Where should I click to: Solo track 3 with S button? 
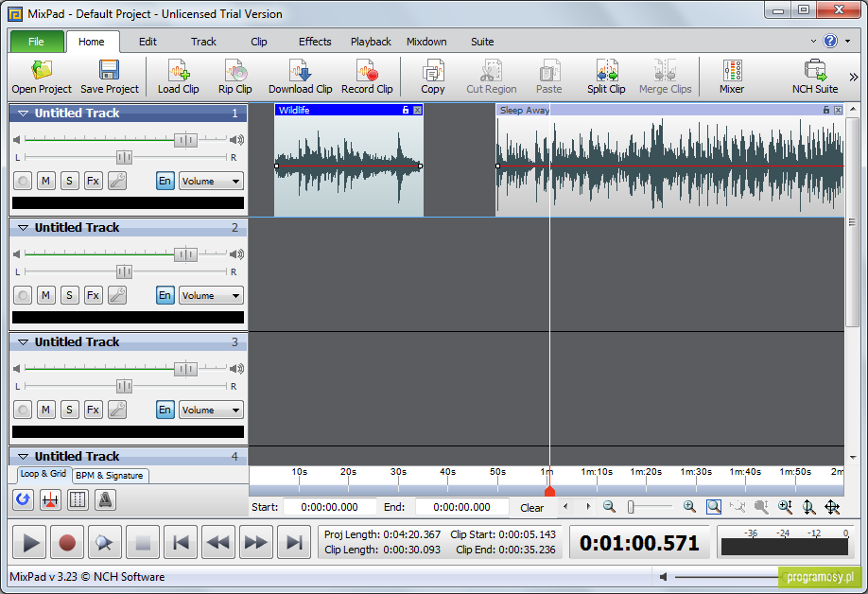[69, 410]
